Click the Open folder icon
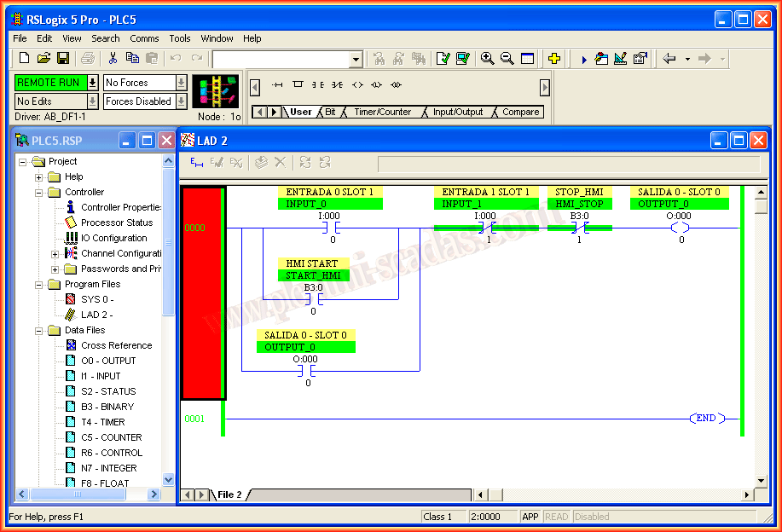This screenshot has width=782, height=532. (x=43, y=59)
